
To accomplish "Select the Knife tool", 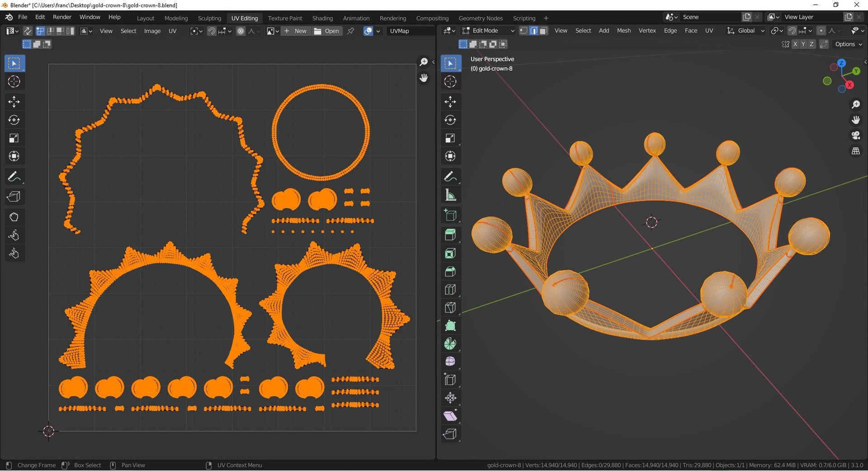I will point(450,308).
